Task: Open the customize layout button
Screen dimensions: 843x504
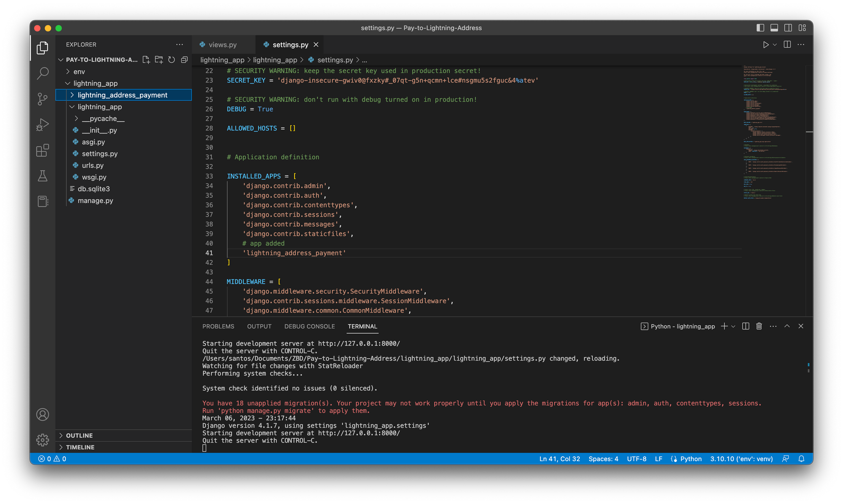Action: pyautogui.click(x=802, y=28)
